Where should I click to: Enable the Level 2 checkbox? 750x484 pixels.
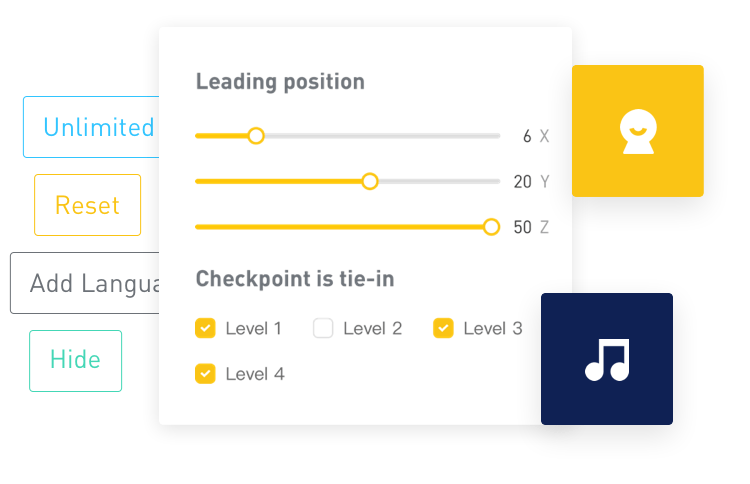point(323,328)
